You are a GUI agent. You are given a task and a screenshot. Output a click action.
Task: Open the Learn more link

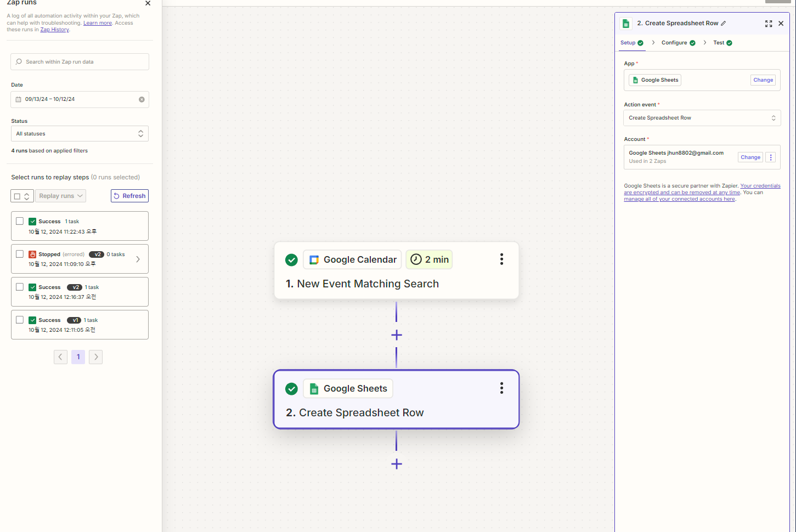coord(98,23)
